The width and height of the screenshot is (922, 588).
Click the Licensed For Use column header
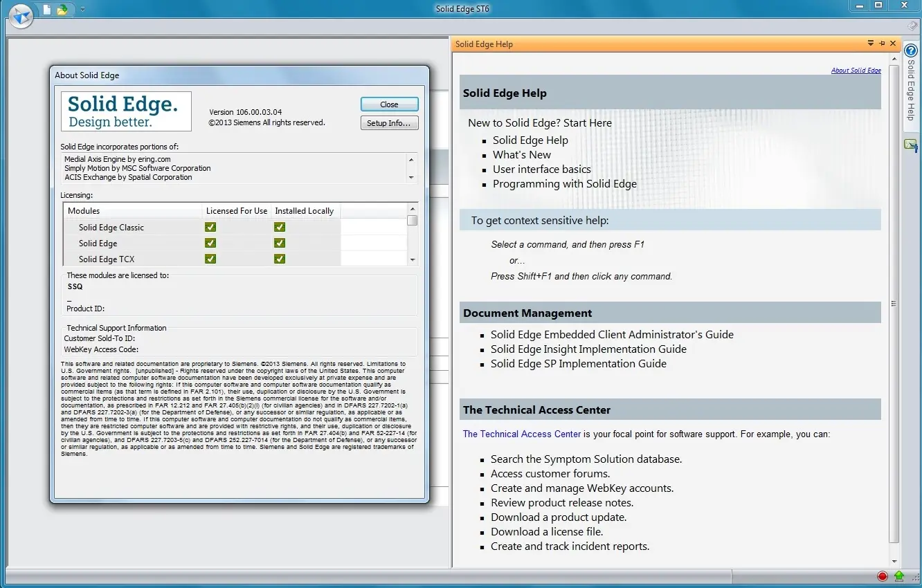(236, 211)
